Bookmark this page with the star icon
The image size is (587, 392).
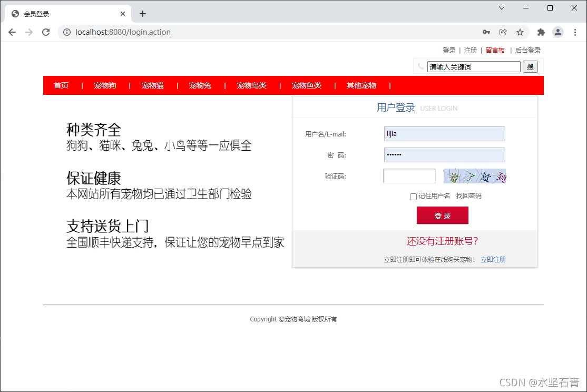520,32
